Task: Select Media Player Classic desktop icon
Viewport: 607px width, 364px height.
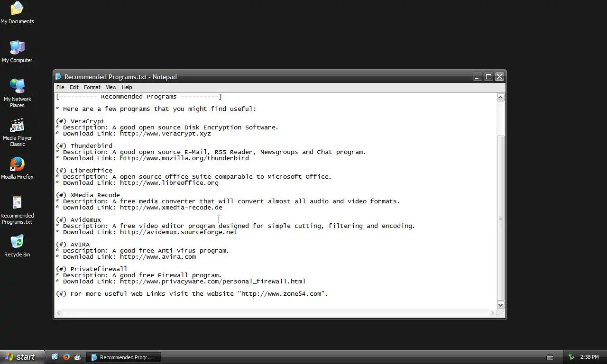Action: pos(17,132)
